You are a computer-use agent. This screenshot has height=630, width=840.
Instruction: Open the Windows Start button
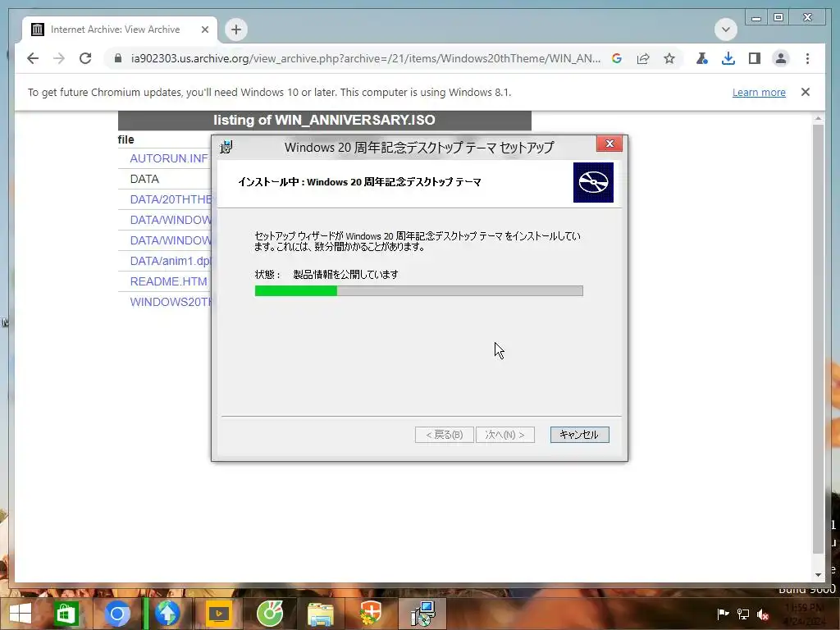[x=21, y=614]
